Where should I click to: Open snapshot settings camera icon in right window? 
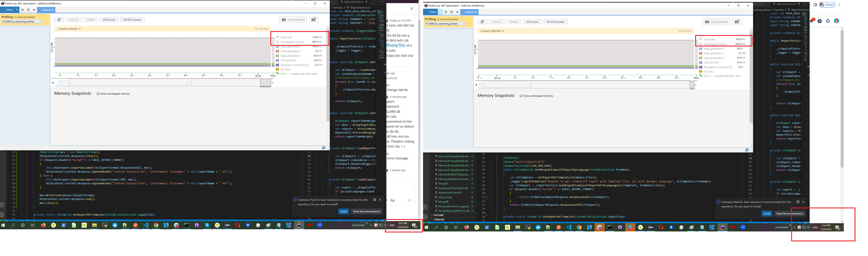pyautogui.click(x=737, y=22)
